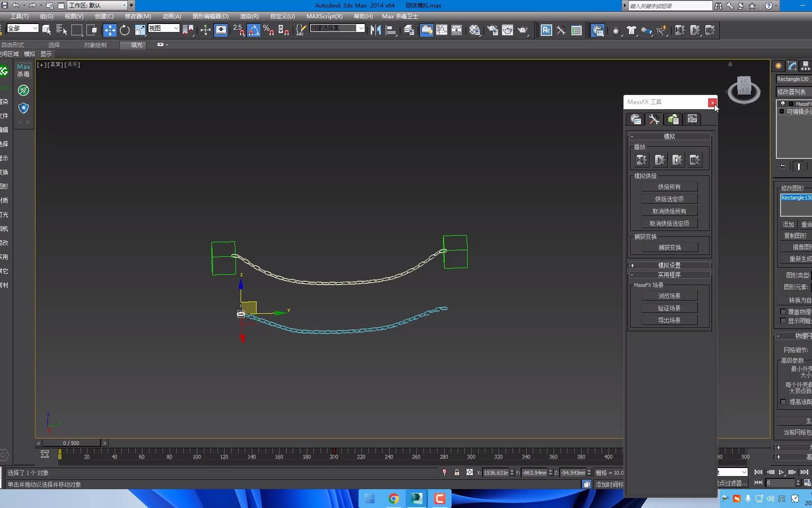Image resolution: width=812 pixels, height=508 pixels.
Task: Open the 渲染(R) menu
Action: coord(249,16)
